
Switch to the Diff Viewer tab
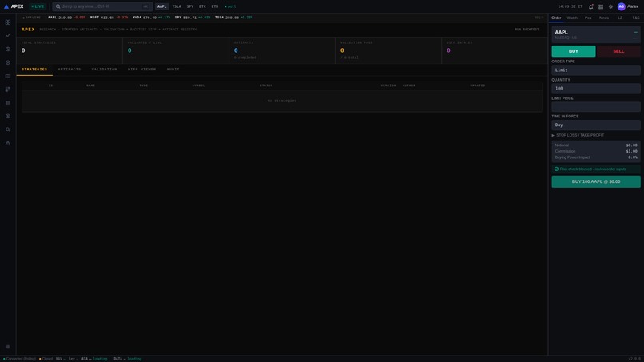click(141, 70)
